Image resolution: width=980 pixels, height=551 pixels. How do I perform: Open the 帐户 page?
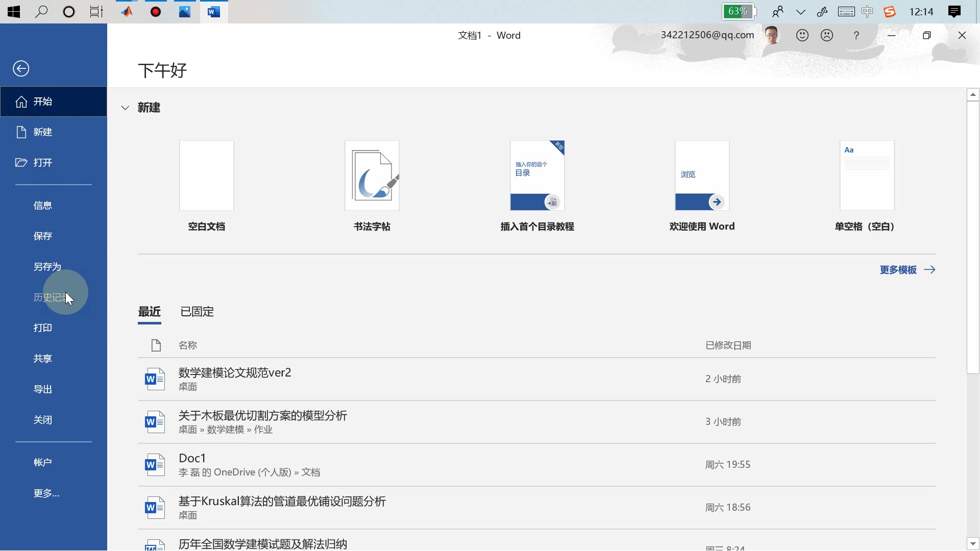pos(54,463)
